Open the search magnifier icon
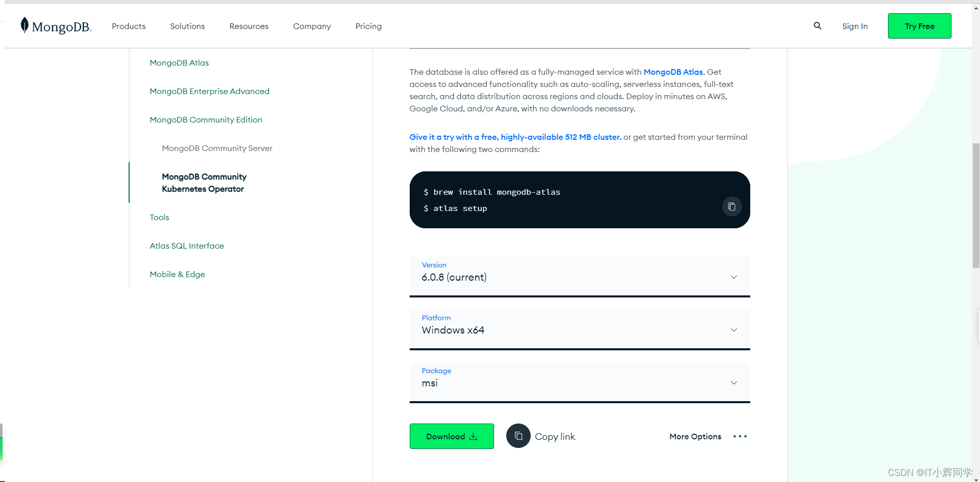This screenshot has height=482, width=980. tap(817, 26)
